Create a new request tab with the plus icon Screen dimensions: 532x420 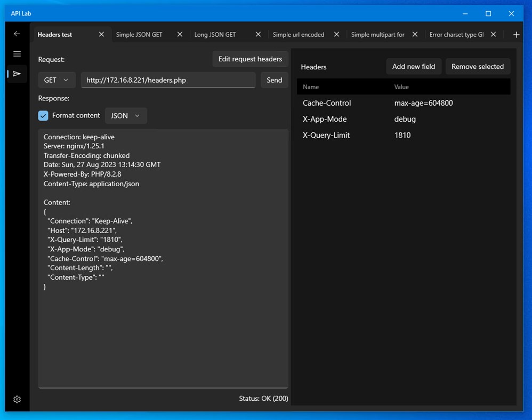(x=516, y=34)
